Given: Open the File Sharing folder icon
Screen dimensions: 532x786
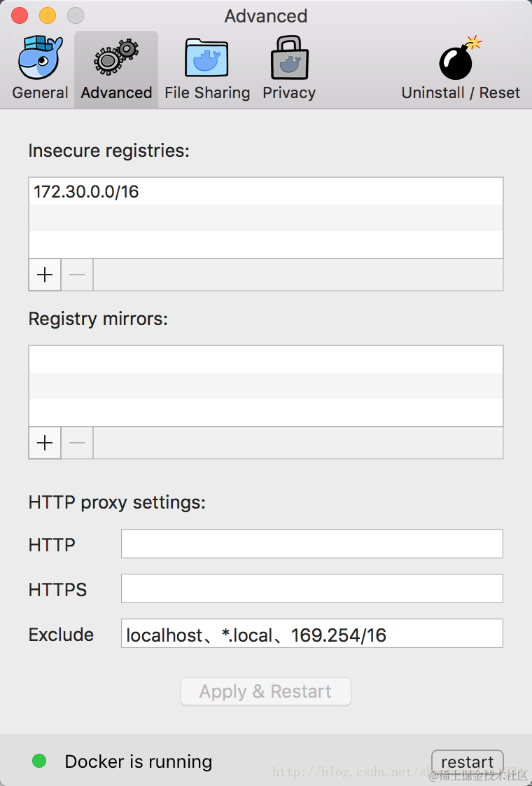Looking at the screenshot, I should coord(207,59).
